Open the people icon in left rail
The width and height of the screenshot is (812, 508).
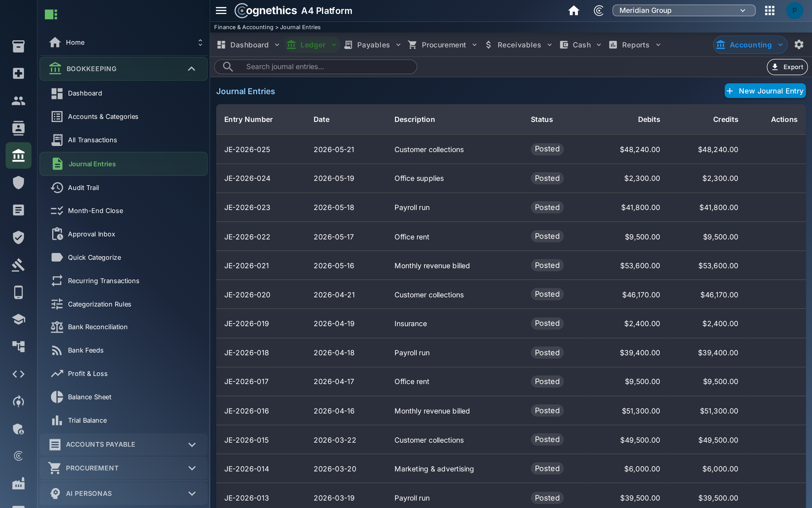point(18,101)
